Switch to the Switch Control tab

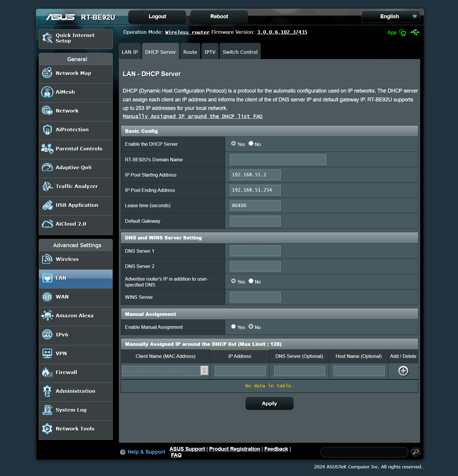point(240,52)
